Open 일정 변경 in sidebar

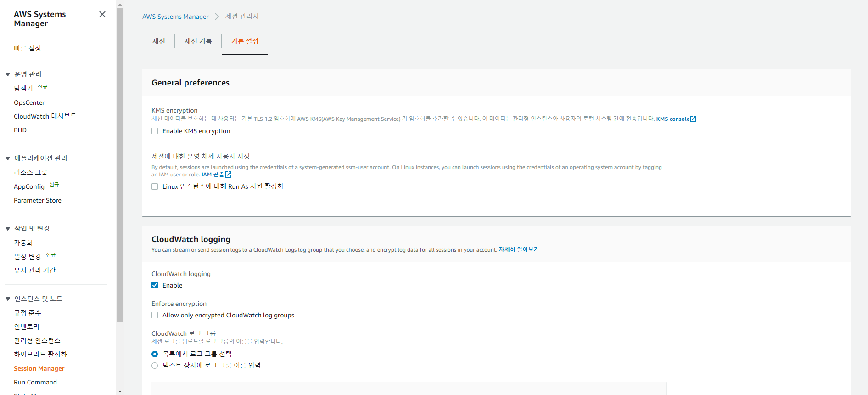point(28,257)
